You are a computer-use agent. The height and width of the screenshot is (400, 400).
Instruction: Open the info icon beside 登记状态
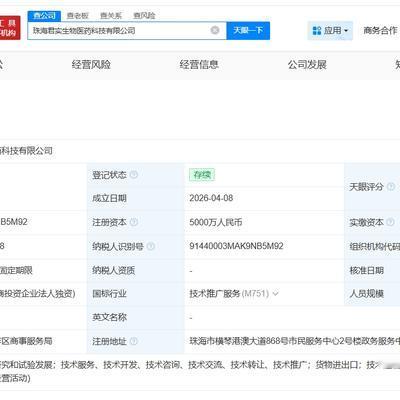134,175
